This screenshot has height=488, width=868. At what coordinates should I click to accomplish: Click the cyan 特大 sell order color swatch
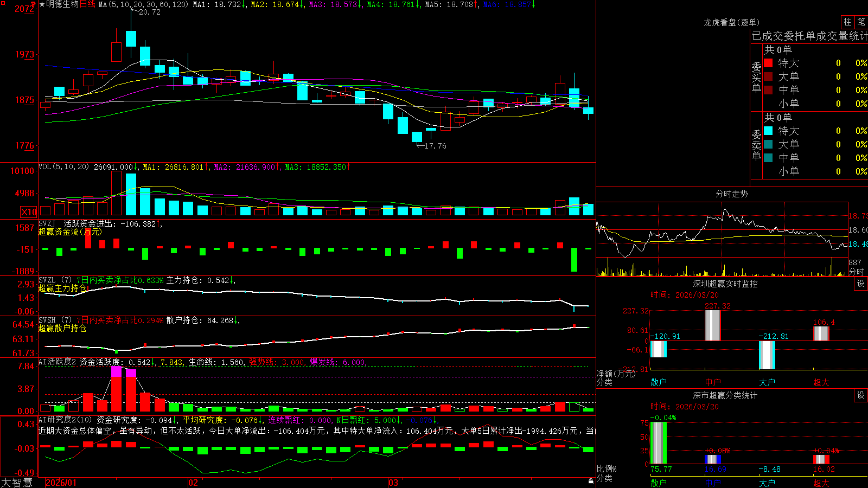click(768, 131)
